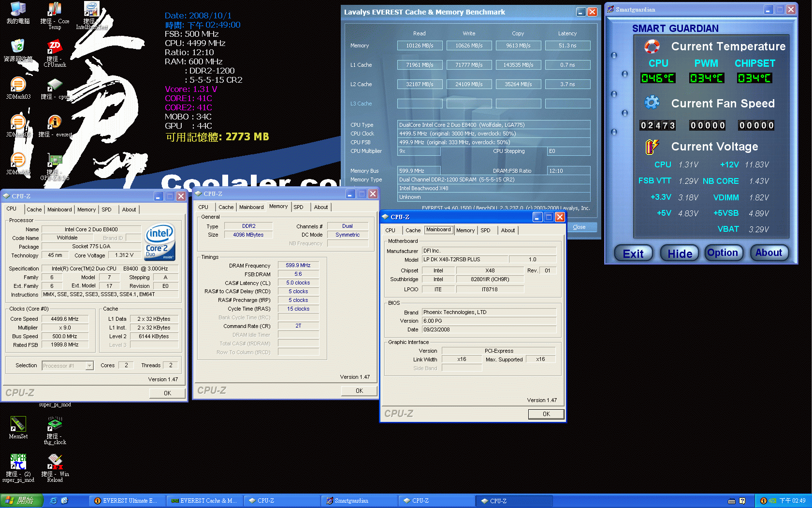Open the GPU-Z shortcut icon
This screenshot has width=812, height=508.
(55, 166)
